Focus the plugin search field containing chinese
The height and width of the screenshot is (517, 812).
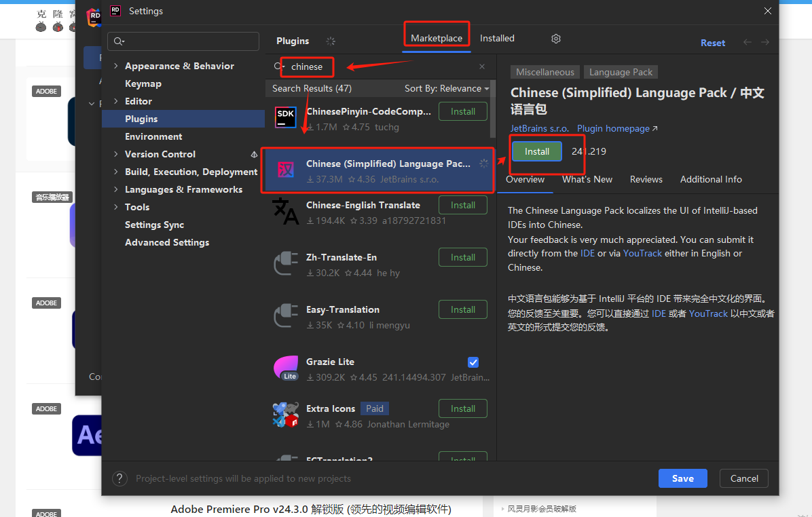pos(381,66)
